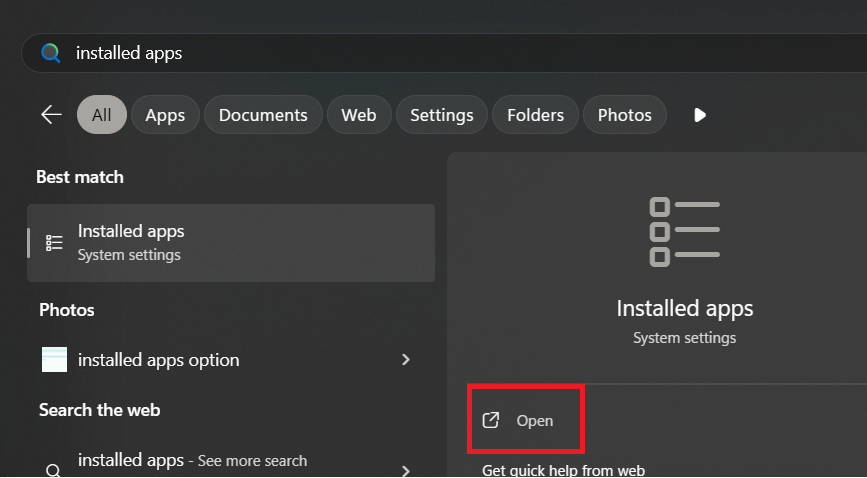This screenshot has height=478, width=867.
Task: Filter results by Settings
Action: click(441, 115)
